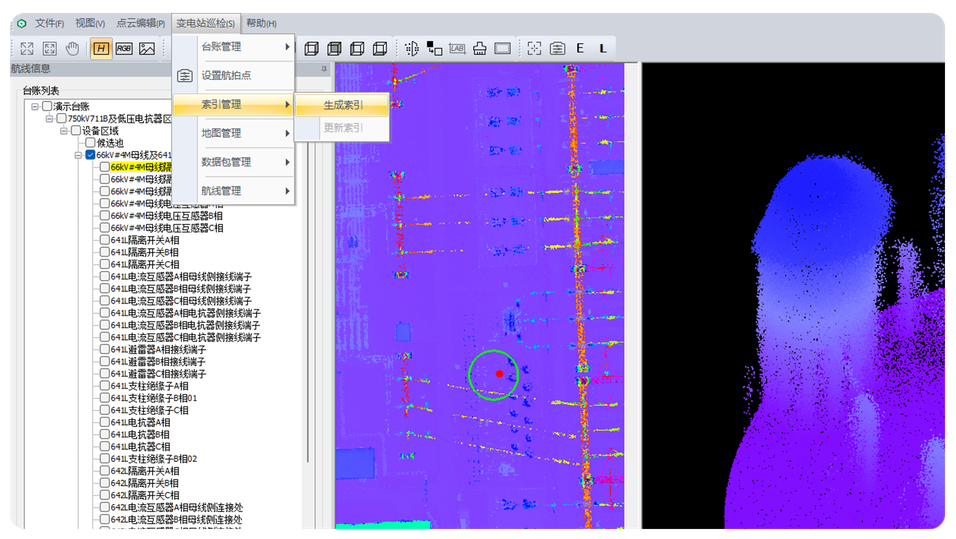Screen dimensions: 956x539
Task: Click 设置航拍点 menu entry
Action: [x=226, y=75]
